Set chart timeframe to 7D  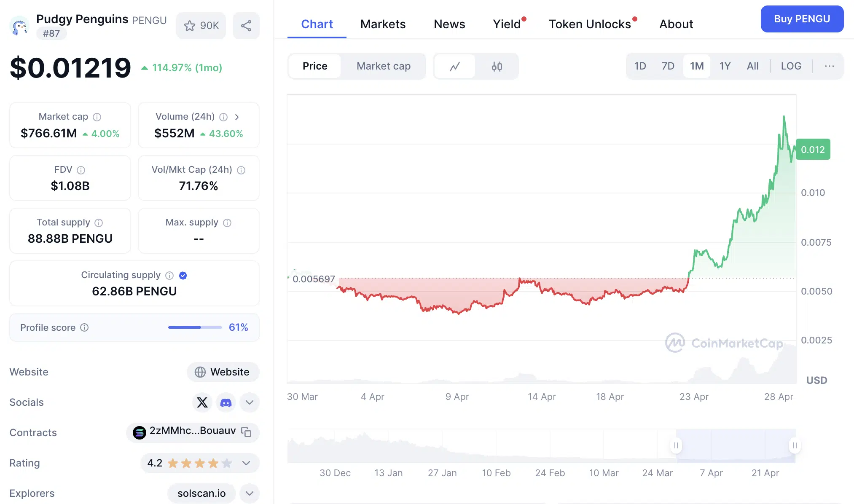point(668,66)
